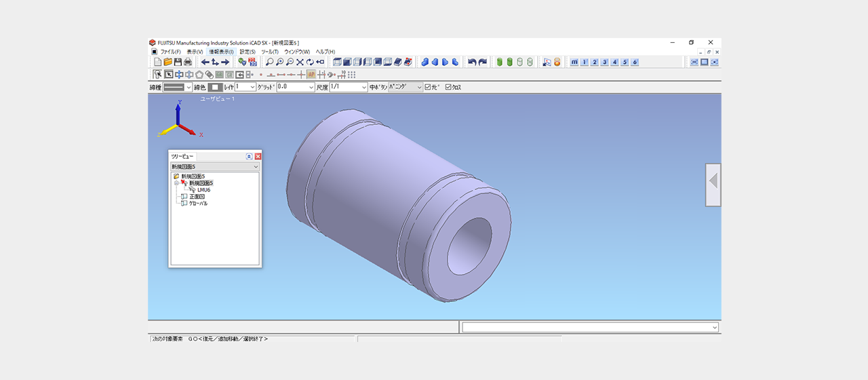Click the Print icon in toolbar

click(188, 62)
